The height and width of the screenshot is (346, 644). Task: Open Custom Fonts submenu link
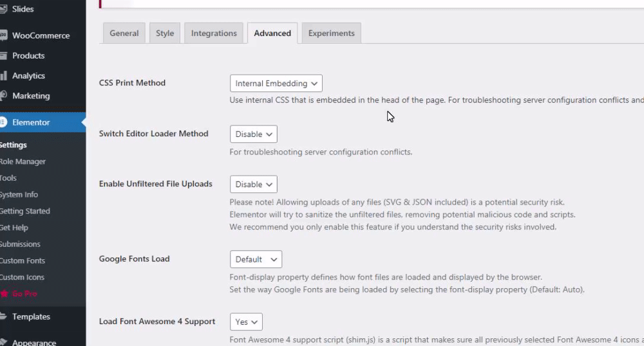[x=23, y=260]
